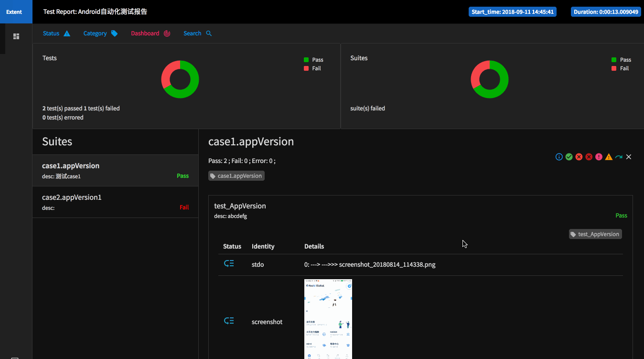Screen dimensions: 644x359
Task: Click the Extent logo in top corner
Action: (x=14, y=11)
